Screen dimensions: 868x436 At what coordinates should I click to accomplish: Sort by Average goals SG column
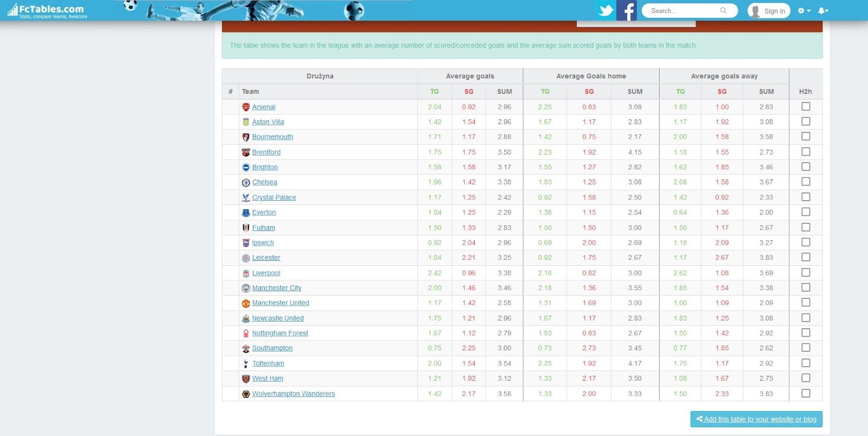point(469,92)
